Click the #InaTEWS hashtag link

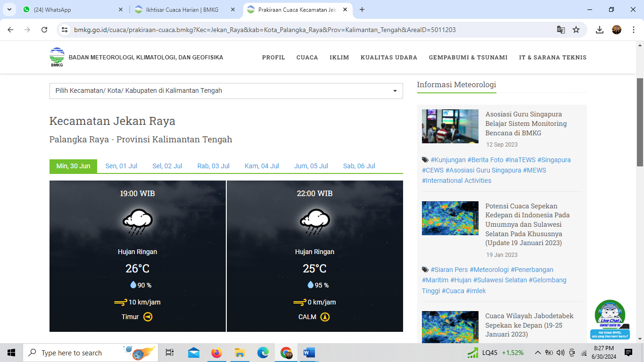pos(520,160)
